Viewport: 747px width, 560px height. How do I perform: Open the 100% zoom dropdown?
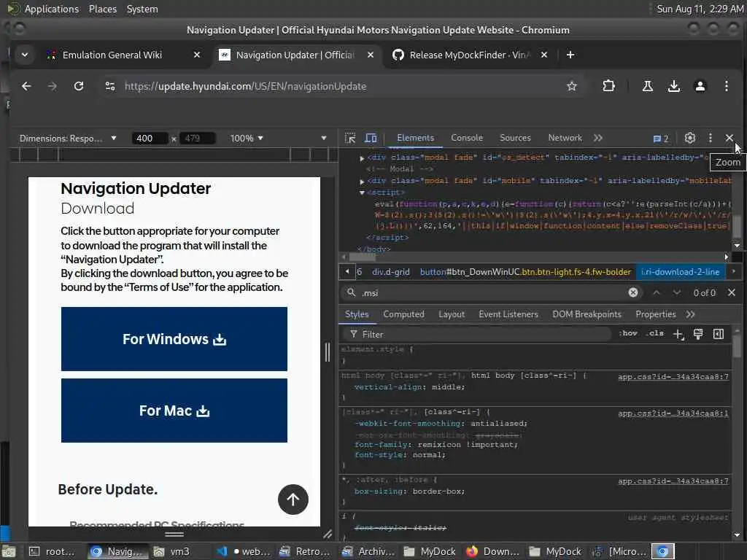coord(247,138)
